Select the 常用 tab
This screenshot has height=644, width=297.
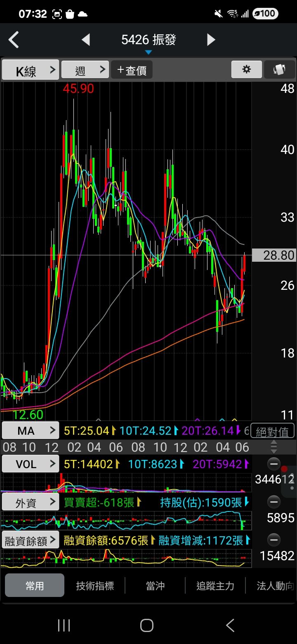click(35, 585)
